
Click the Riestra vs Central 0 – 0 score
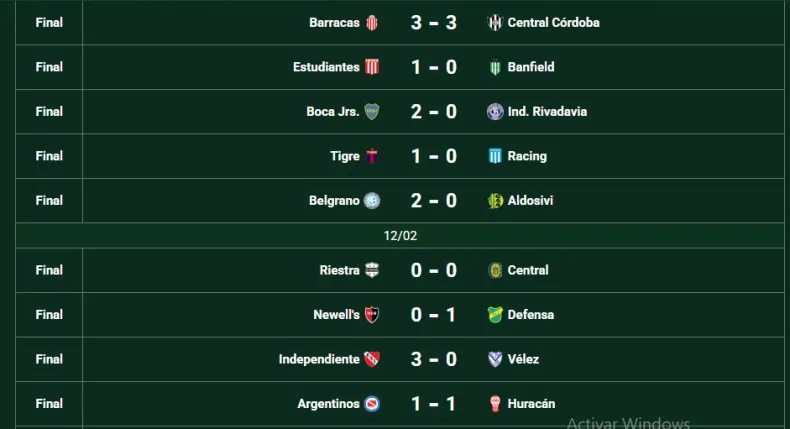point(433,270)
